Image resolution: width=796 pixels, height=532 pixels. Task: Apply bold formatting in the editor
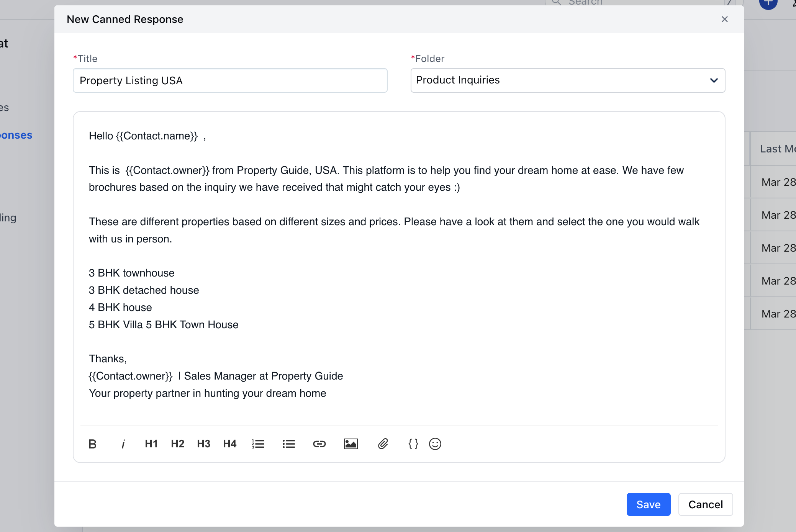[92, 444]
